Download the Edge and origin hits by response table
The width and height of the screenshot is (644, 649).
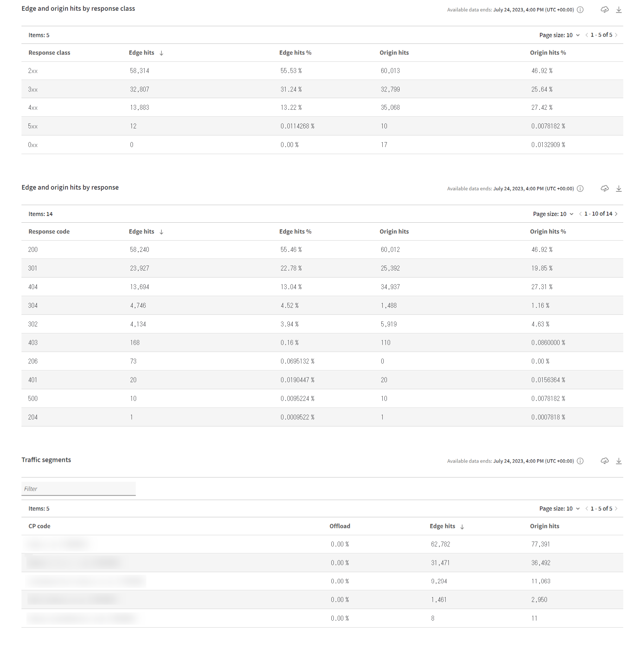pyautogui.click(x=619, y=189)
